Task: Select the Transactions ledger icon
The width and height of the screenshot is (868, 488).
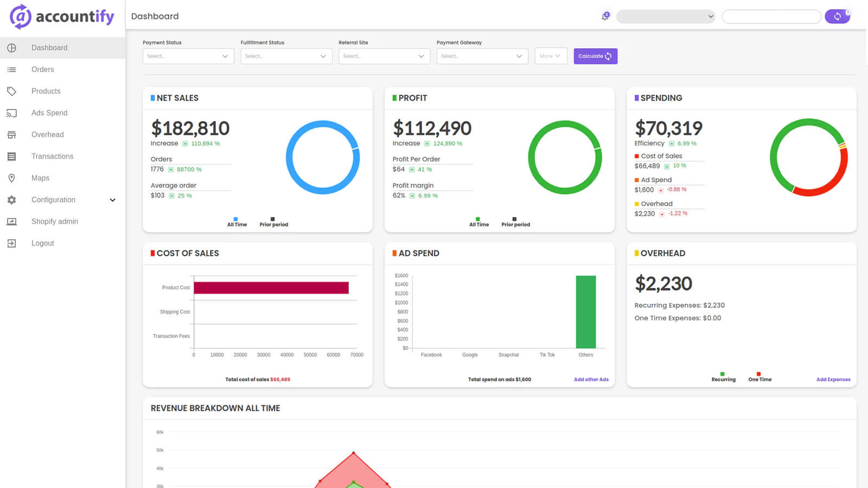Action: click(12, 156)
